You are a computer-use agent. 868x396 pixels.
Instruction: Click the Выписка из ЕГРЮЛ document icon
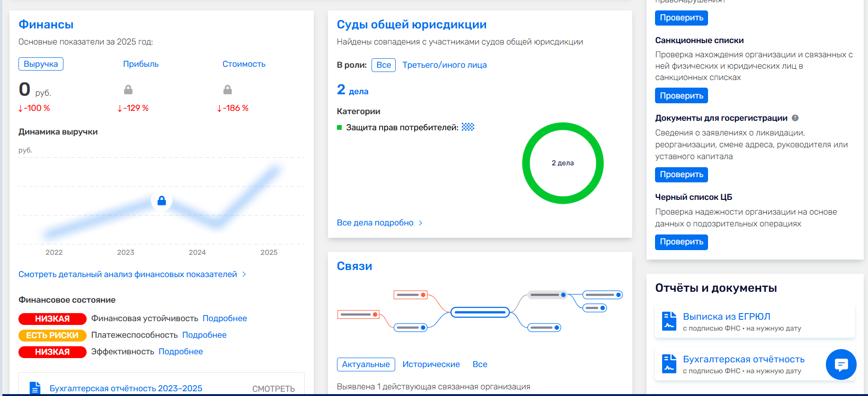[x=669, y=321]
